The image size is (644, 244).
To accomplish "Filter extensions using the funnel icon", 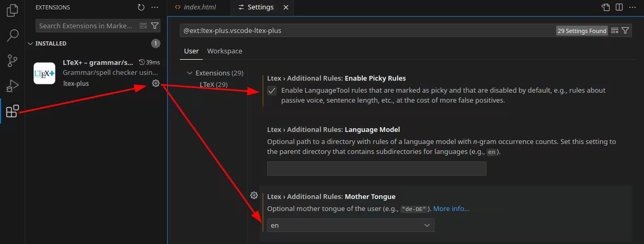I will tap(155, 26).
